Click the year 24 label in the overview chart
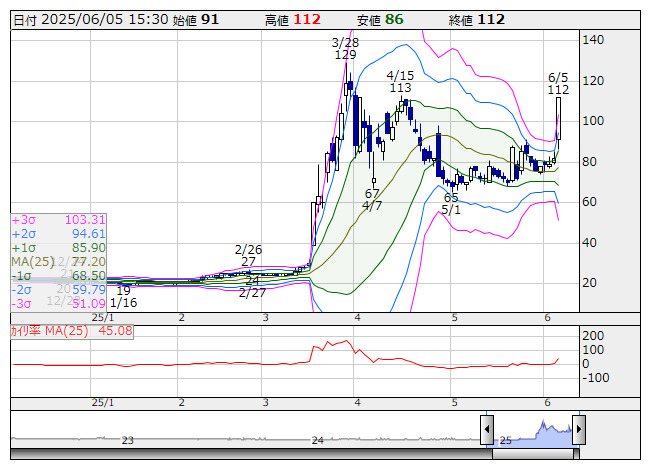The height and width of the screenshot is (470, 653). (x=317, y=440)
